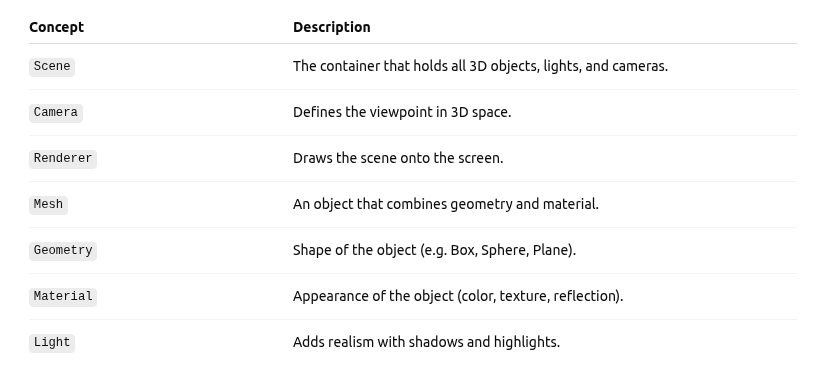Click the Scene code label
The image size is (830, 385).
click(x=52, y=67)
